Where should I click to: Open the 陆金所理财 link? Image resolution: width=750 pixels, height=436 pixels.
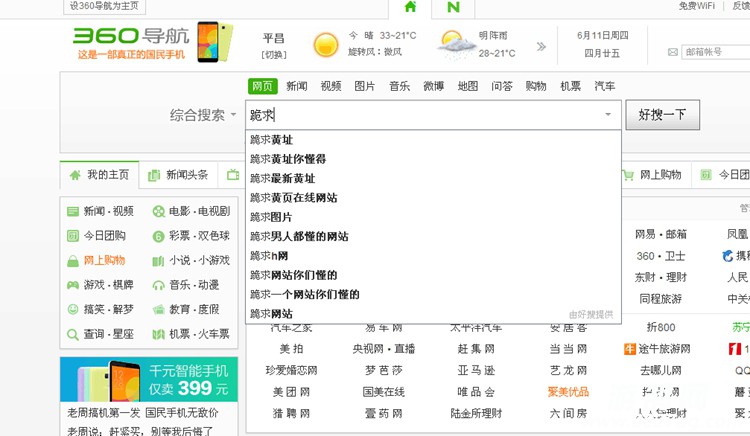pos(476,414)
